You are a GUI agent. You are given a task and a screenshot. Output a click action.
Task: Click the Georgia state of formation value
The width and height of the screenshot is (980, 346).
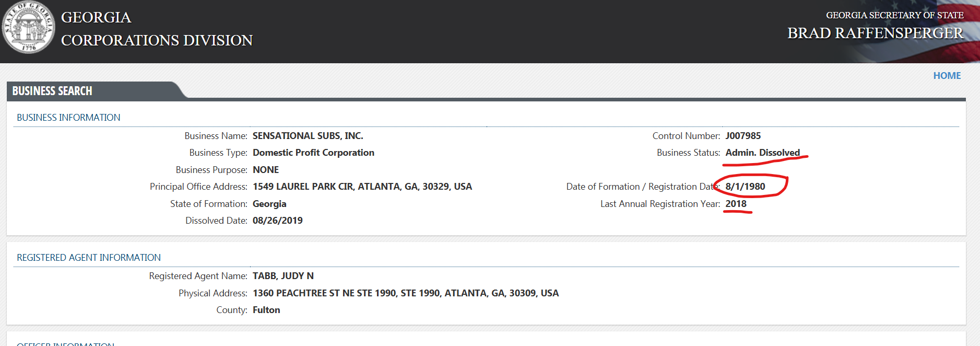tap(269, 204)
